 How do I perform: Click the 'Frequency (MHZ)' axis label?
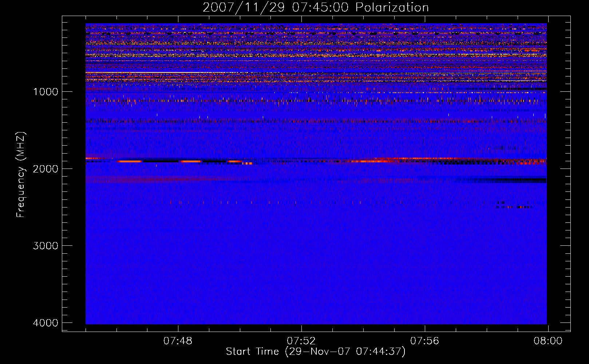[21, 175]
